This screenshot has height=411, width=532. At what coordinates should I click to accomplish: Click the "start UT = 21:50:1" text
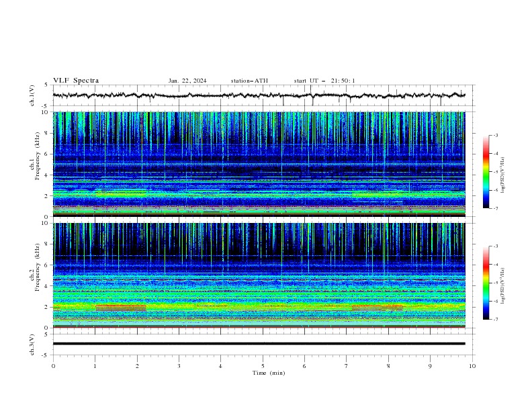324,81
